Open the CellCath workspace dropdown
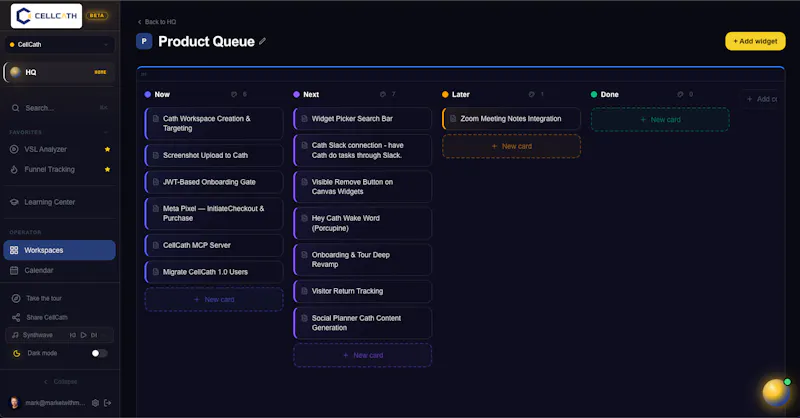Image resolution: width=800 pixels, height=418 pixels. pos(59,44)
